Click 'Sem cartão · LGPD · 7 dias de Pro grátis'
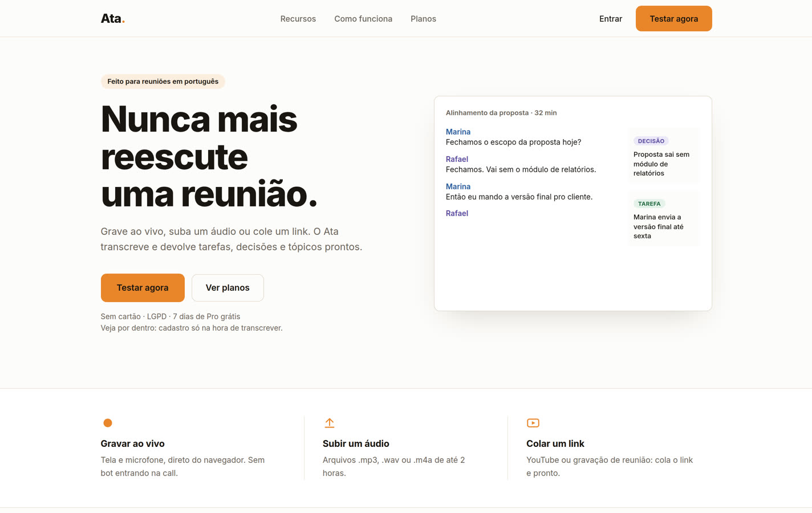This screenshot has width=812, height=513. [x=170, y=316]
